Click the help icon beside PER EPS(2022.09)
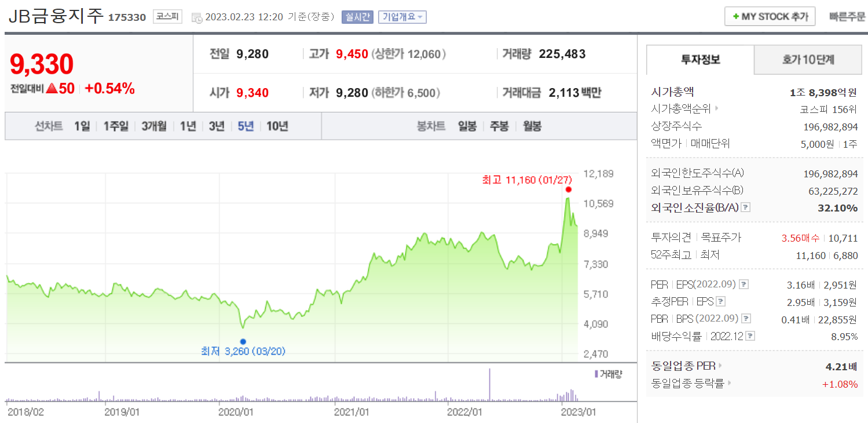This screenshot has height=423, width=868. tap(744, 284)
